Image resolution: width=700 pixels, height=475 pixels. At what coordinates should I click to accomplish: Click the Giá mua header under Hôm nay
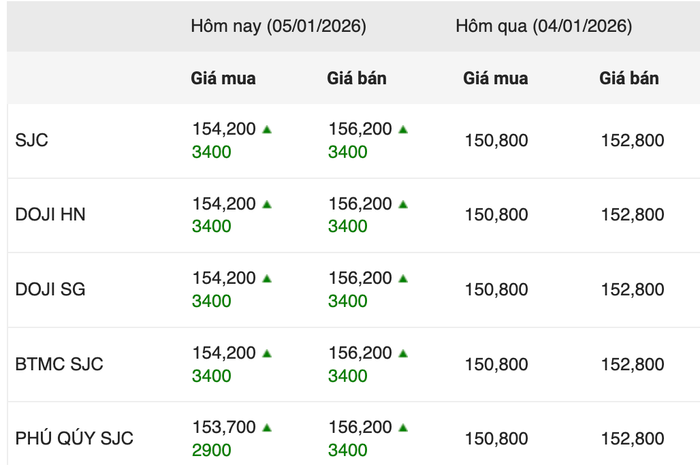[x=223, y=78]
